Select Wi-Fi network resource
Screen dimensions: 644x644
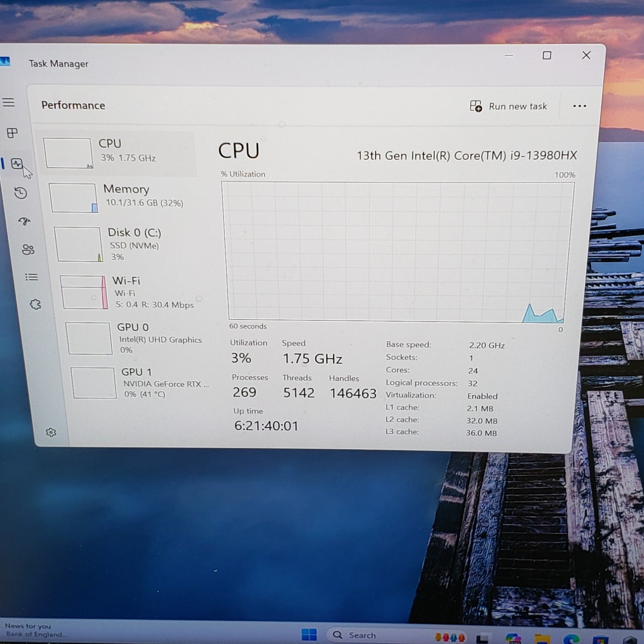tap(133, 292)
